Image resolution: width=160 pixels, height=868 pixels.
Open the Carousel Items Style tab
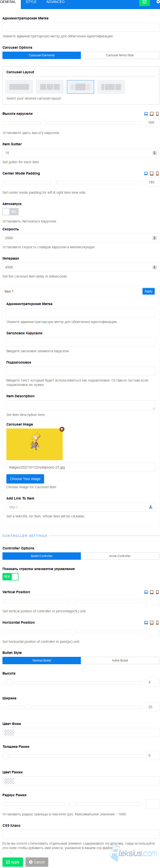(x=120, y=55)
